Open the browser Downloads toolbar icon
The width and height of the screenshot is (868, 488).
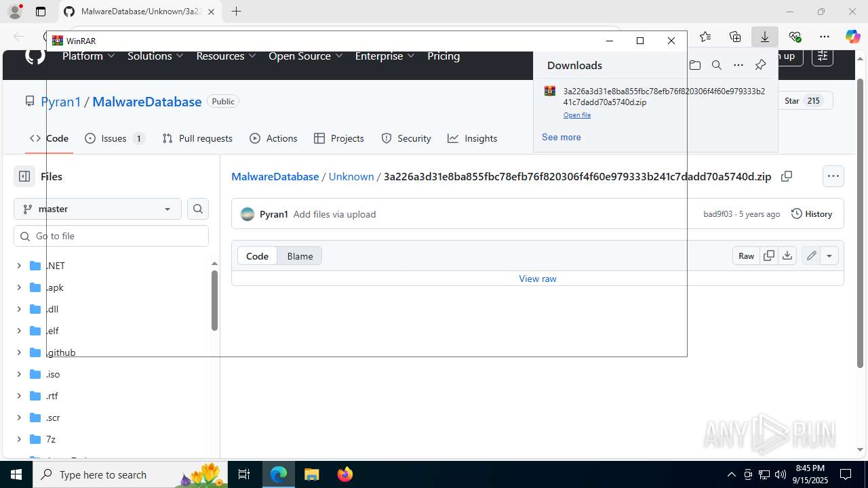[765, 37]
